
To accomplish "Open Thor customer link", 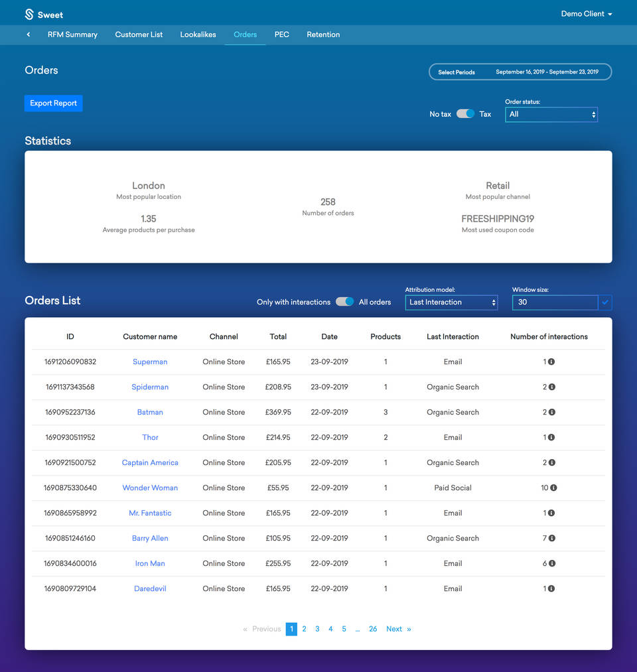I will [x=150, y=438].
